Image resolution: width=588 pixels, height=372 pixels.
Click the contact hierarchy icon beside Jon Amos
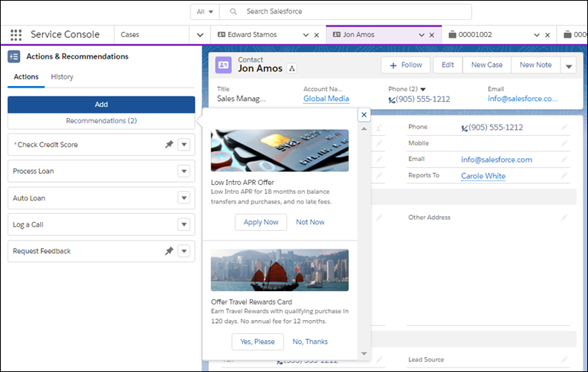(x=292, y=69)
